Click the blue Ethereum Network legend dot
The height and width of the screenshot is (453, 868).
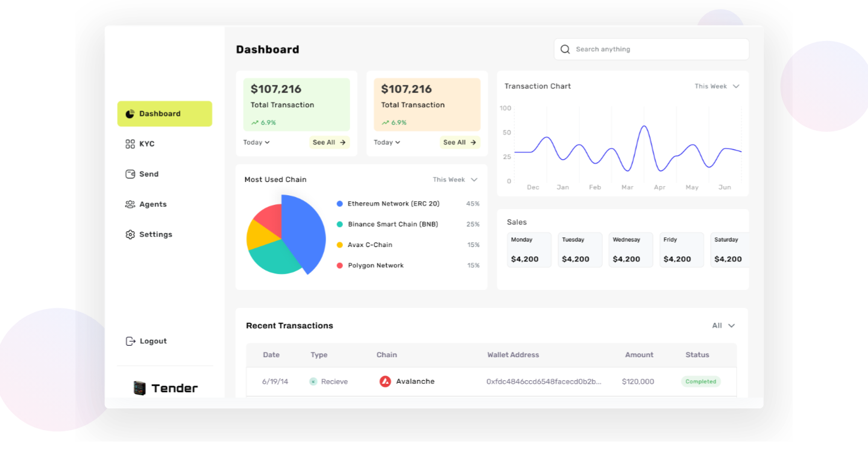pos(340,204)
